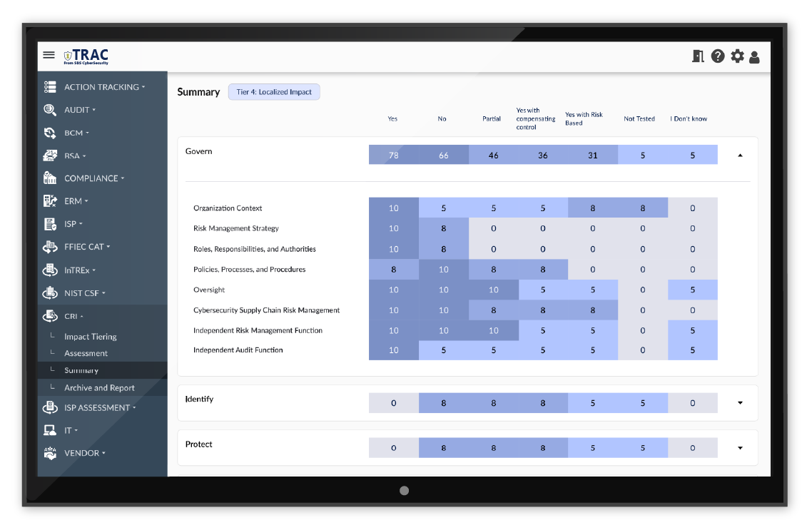Click the Govern total Yes cell showing 78
This screenshot has width=812, height=530.
click(393, 155)
